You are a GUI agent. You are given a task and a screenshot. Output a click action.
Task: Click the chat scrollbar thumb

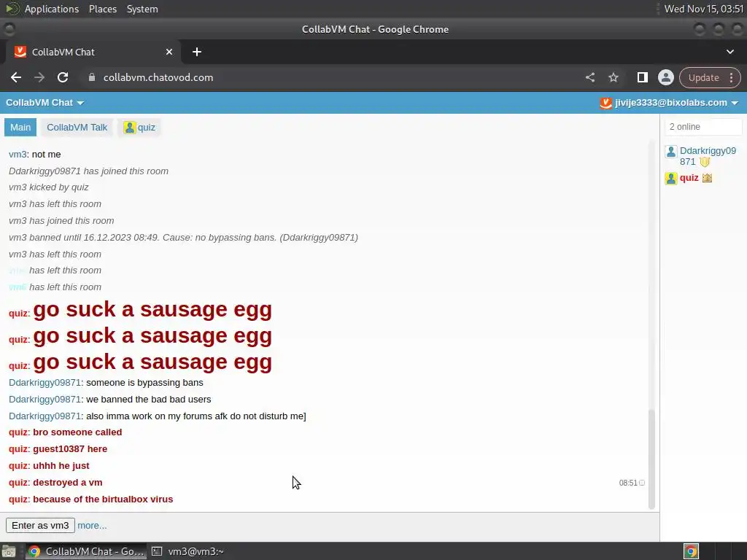[651, 459]
